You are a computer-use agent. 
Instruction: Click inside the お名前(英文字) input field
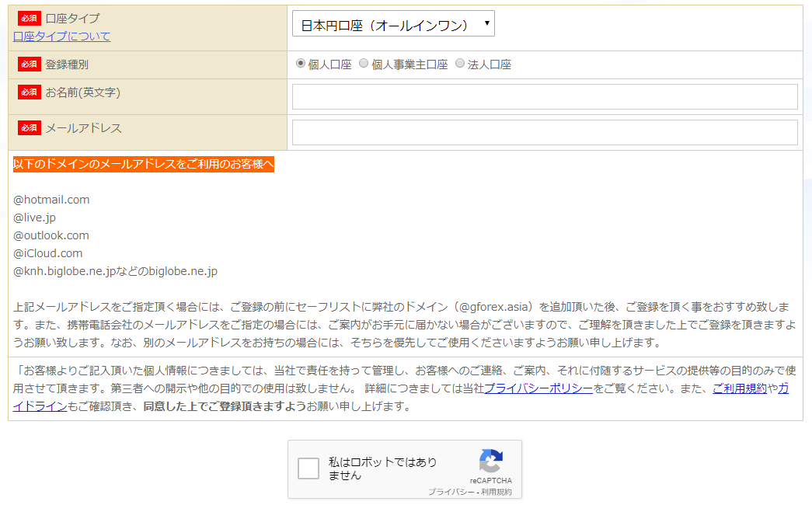544,96
